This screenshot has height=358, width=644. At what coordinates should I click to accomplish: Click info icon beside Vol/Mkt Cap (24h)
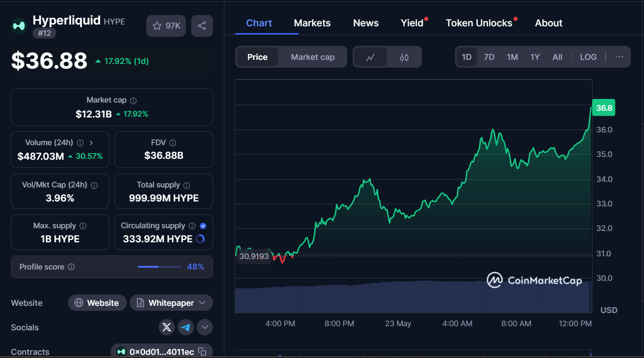(x=94, y=185)
